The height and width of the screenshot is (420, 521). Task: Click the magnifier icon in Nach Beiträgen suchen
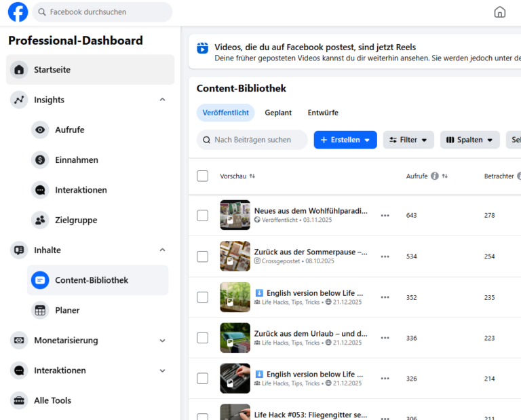coord(206,140)
